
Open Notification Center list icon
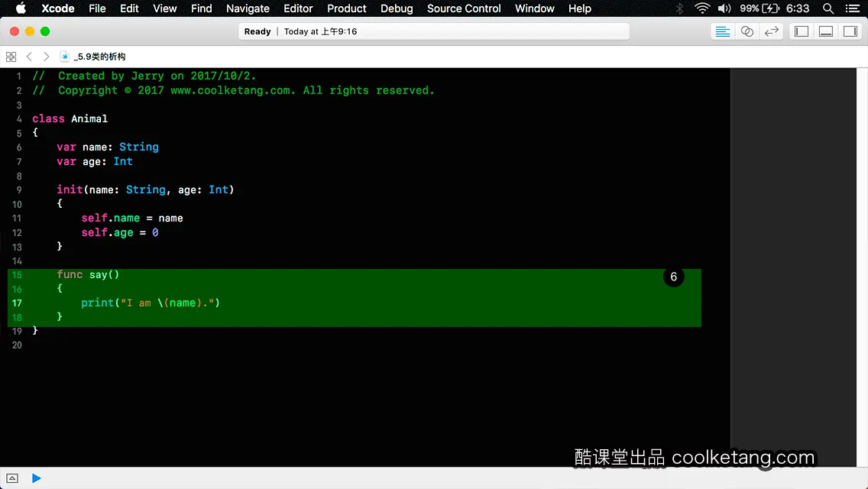point(853,8)
